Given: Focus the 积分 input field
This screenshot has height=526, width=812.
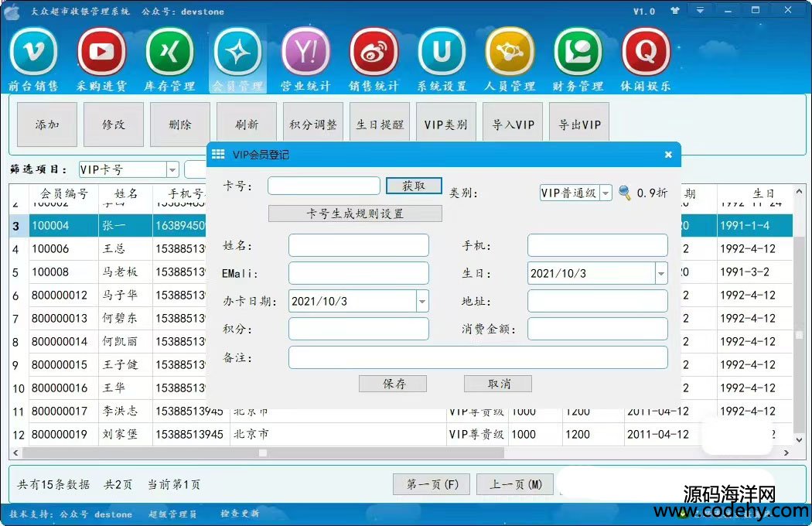Looking at the screenshot, I should 358,329.
